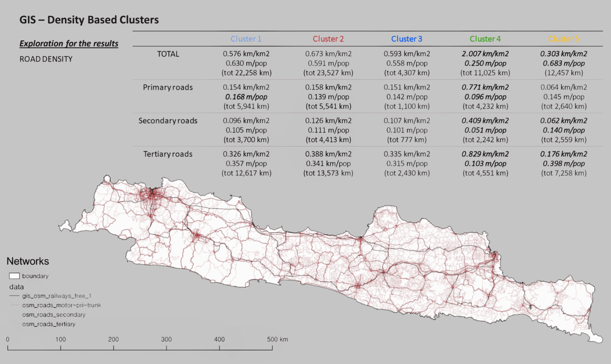
Task: Click the '(tot 5,541 km)' cell text
Action: (329, 107)
